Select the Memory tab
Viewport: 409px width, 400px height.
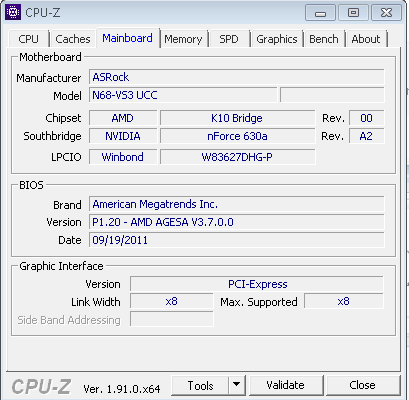(x=183, y=39)
